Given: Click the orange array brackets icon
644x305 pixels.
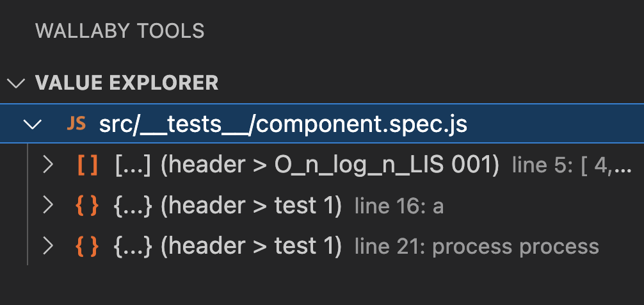Looking at the screenshot, I should click(88, 165).
